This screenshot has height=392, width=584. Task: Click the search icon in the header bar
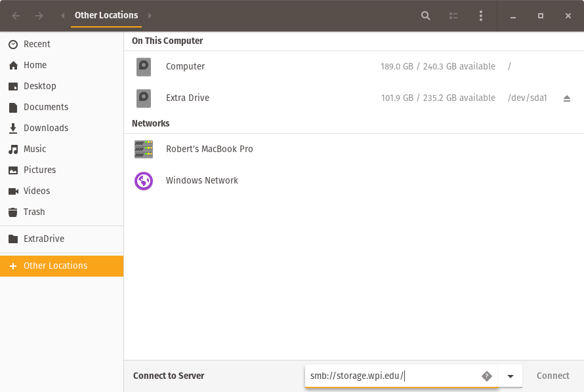click(425, 15)
